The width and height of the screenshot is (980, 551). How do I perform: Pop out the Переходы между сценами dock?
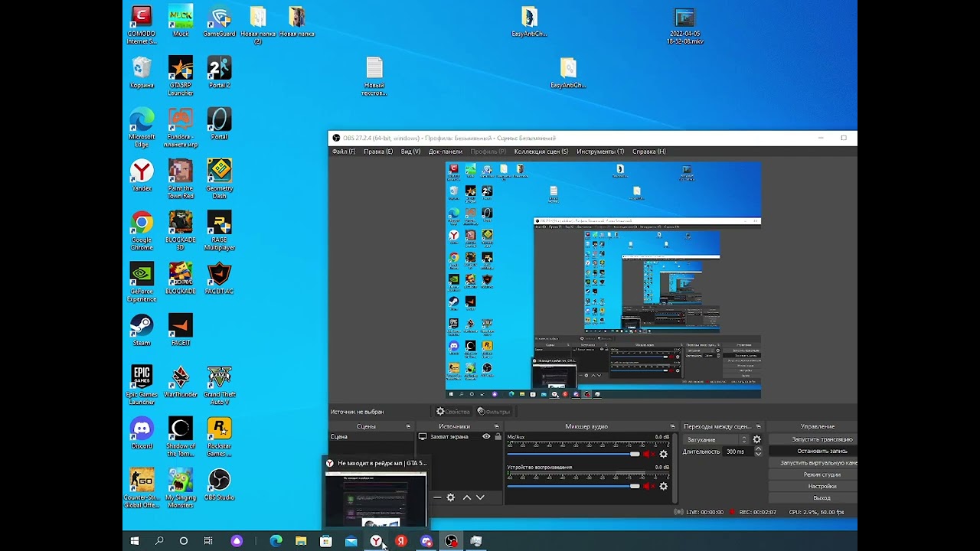coord(759,426)
